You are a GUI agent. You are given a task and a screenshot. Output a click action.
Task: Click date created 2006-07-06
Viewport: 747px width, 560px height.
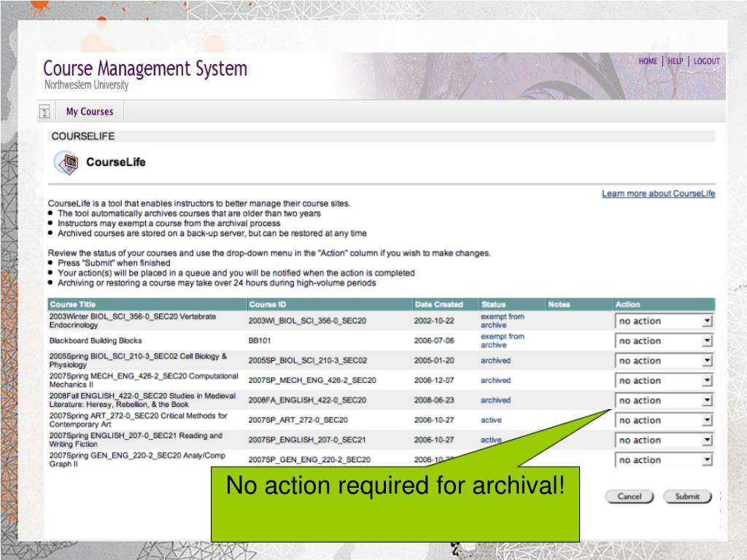pos(434,341)
